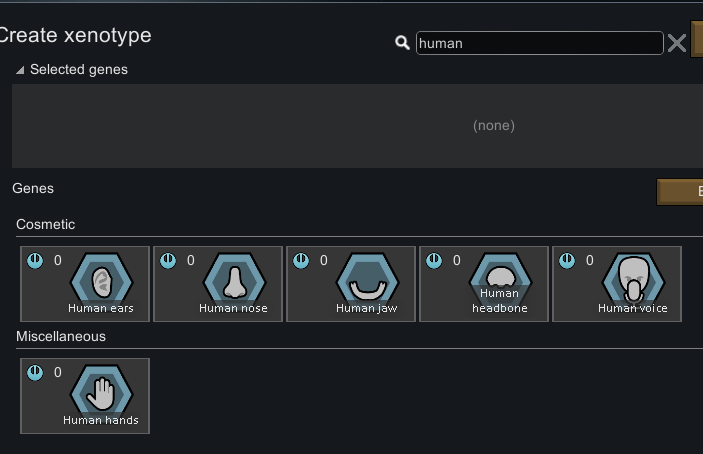Click complexity icon on Human headbone card
This screenshot has height=454, width=703.
coord(434,260)
